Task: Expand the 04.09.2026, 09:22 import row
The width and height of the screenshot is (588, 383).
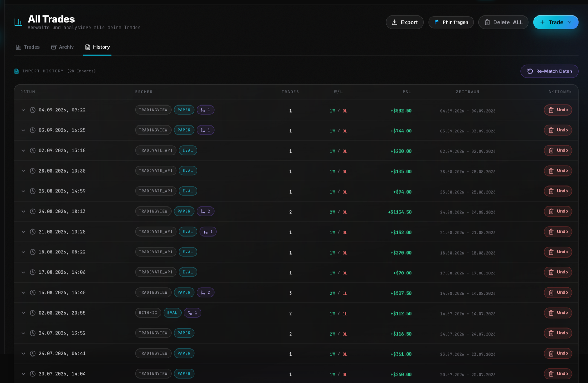Action: (x=24, y=110)
